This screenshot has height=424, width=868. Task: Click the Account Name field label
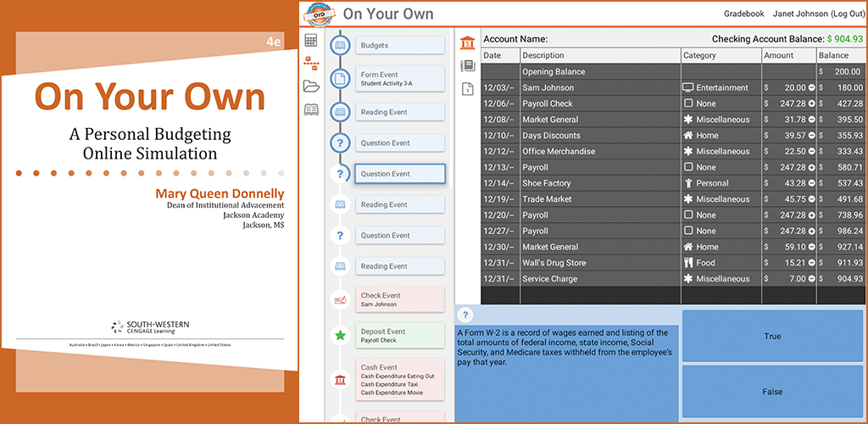coord(515,39)
